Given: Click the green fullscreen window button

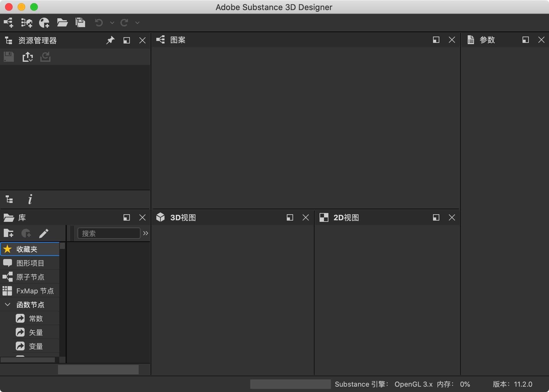Looking at the screenshot, I should 34,7.
